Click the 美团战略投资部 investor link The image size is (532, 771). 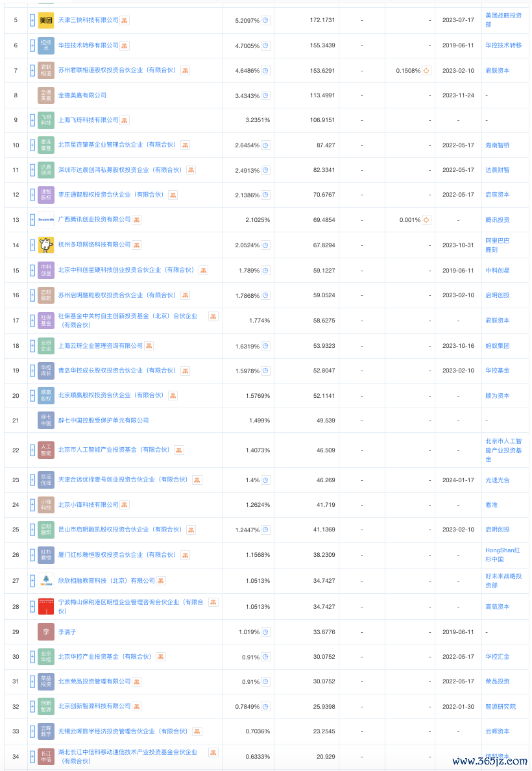tap(503, 20)
